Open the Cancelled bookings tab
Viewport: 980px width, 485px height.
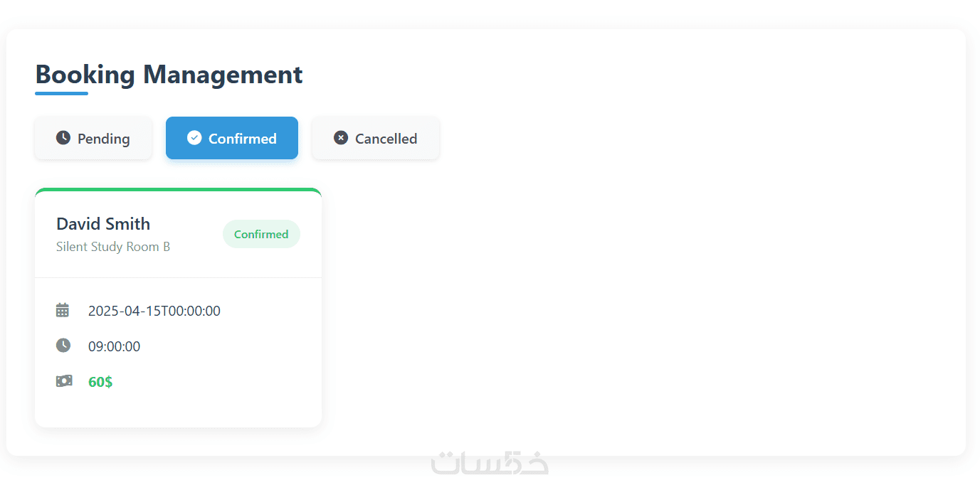click(x=376, y=138)
